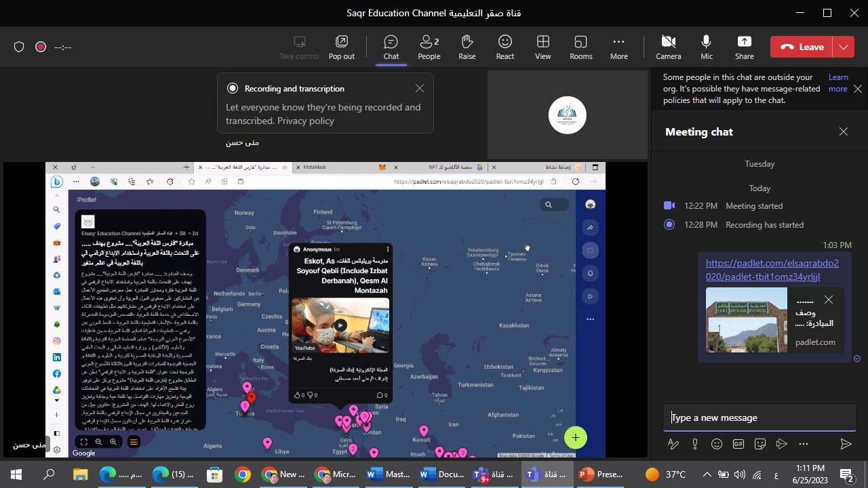Screen dimensions: 868x488
Task: Open the Action Center notifications
Action: (x=847, y=474)
